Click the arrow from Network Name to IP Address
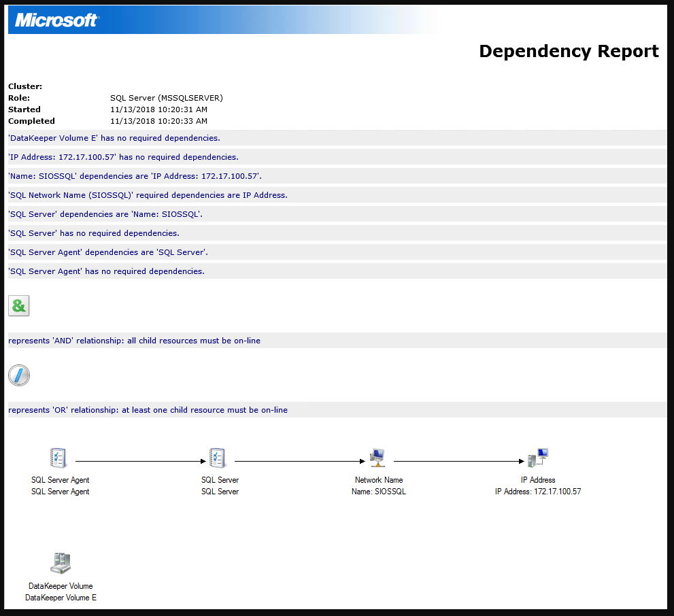674x616 pixels. (x=459, y=462)
